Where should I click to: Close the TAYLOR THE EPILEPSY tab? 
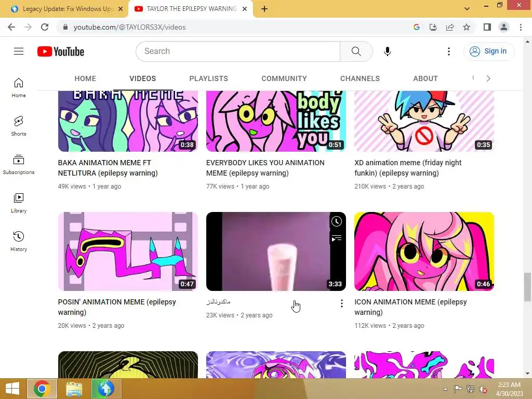(x=245, y=9)
